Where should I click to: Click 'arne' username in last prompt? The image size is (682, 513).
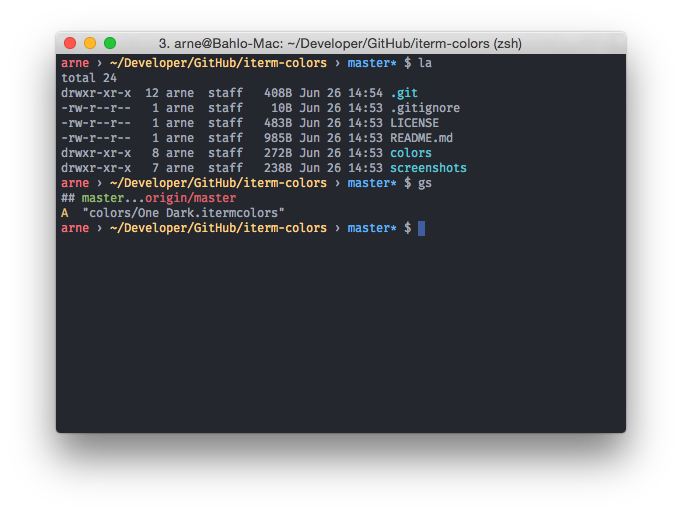pyautogui.click(x=75, y=228)
